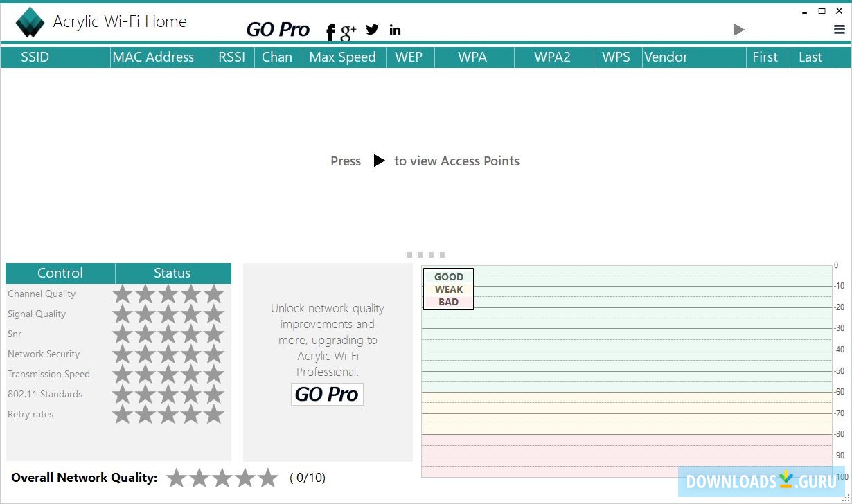Select the 802.11 Standards row label
Image resolution: width=852 pixels, height=504 pixels.
[45, 394]
